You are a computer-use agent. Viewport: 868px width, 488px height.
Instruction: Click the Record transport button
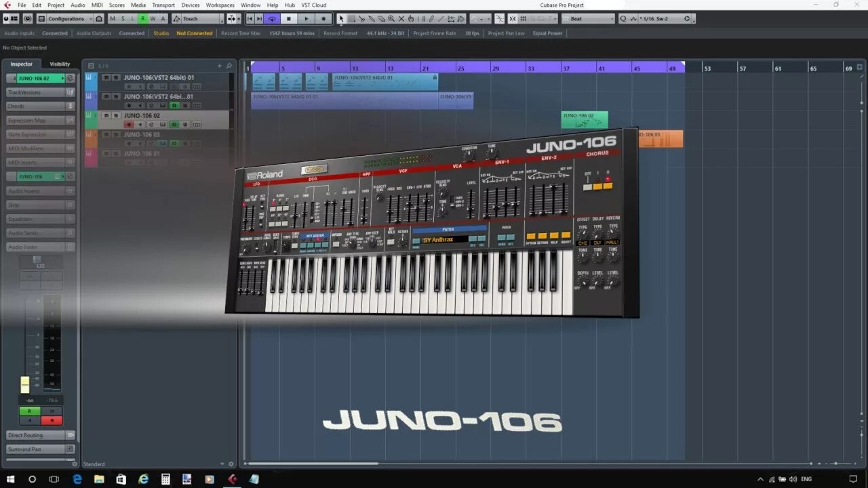pyautogui.click(x=323, y=18)
